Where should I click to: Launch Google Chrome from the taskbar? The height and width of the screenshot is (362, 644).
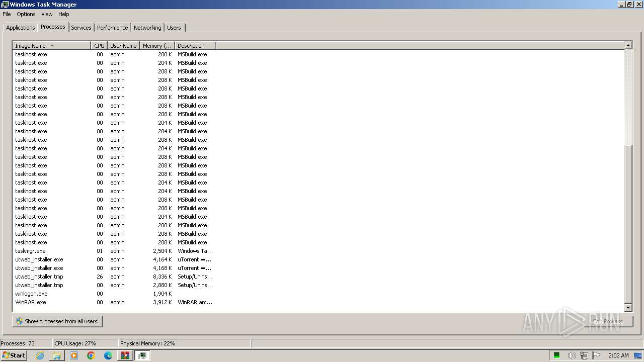[x=91, y=355]
